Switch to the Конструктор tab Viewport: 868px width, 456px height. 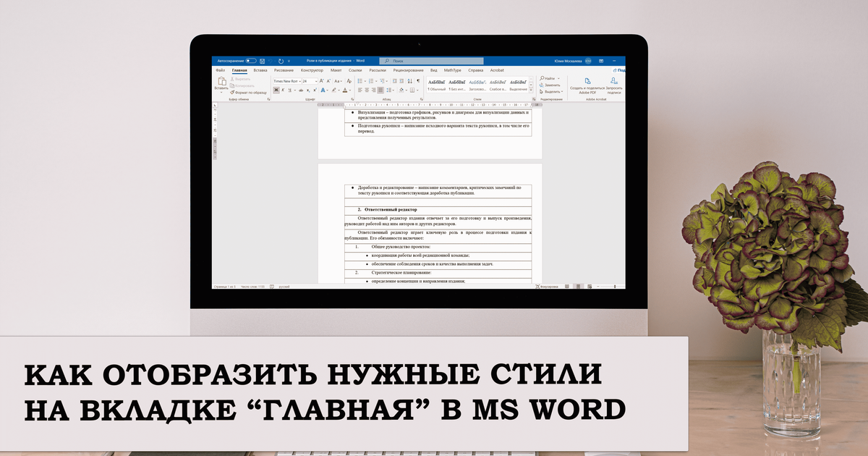pyautogui.click(x=312, y=70)
